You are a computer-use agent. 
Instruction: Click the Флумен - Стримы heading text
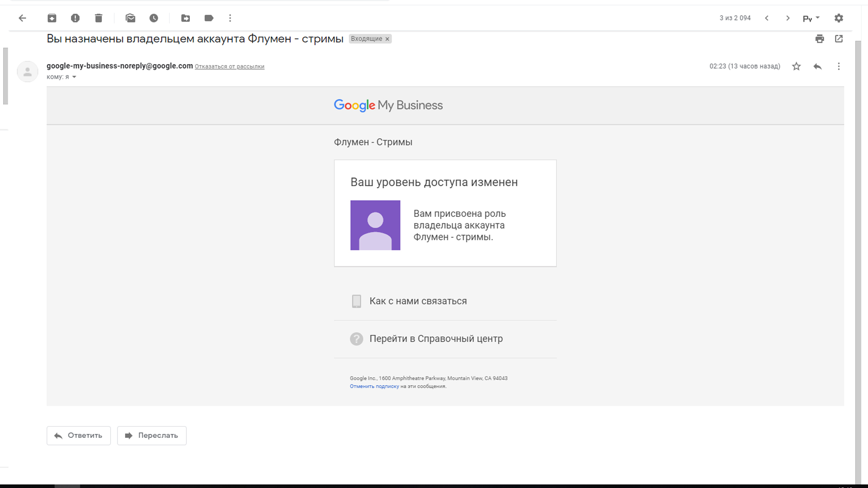point(373,142)
